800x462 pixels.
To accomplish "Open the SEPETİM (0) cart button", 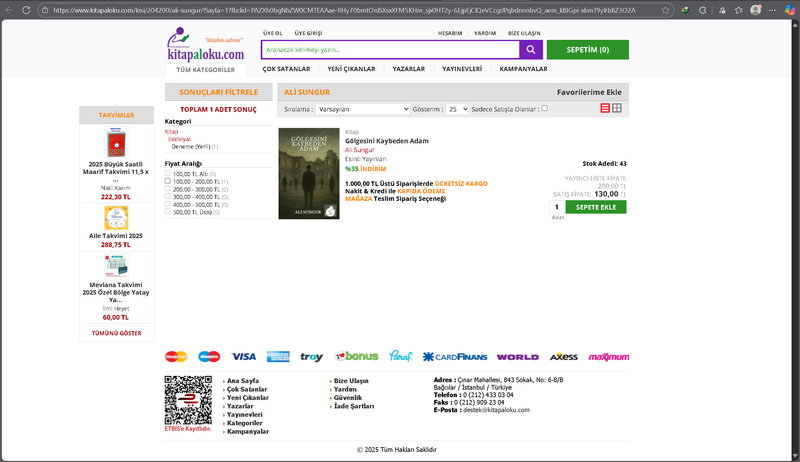I will click(587, 49).
